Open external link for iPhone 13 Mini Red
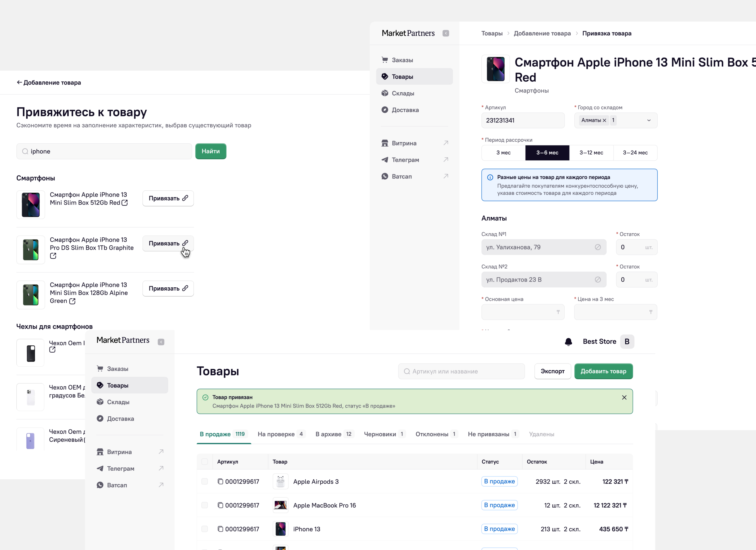The height and width of the screenshot is (550, 756). coord(125,203)
